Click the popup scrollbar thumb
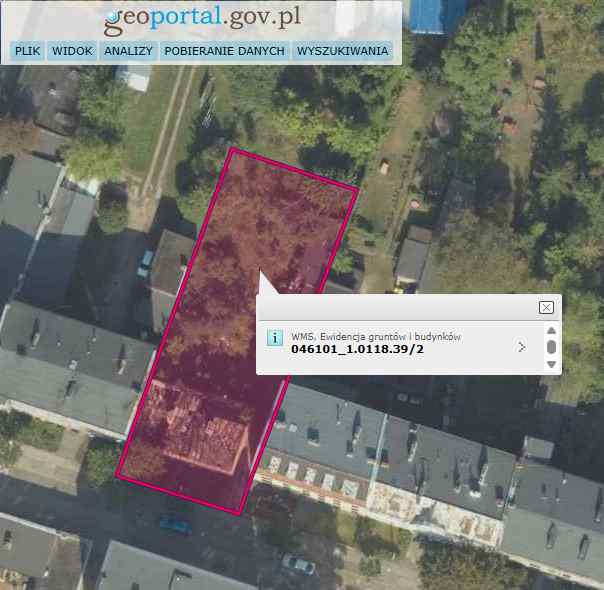The image size is (604, 590). [x=551, y=347]
